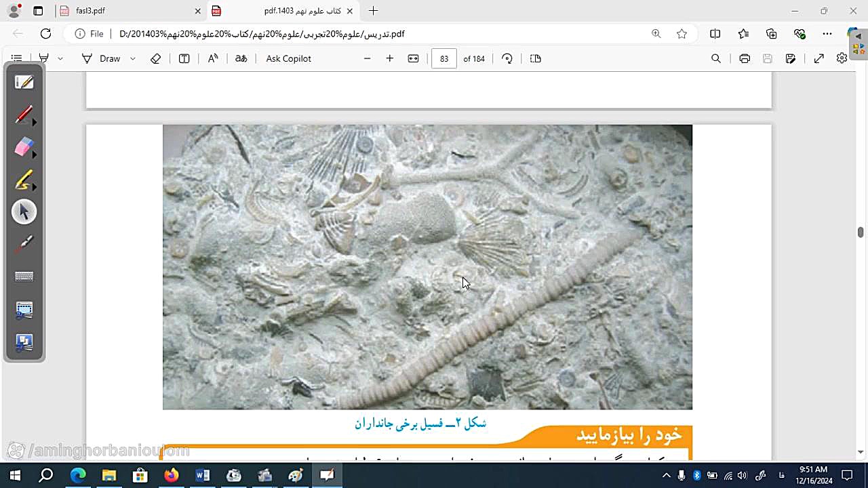Start Read aloud for the PDF
Screen dimensions: 868x488
click(213, 58)
